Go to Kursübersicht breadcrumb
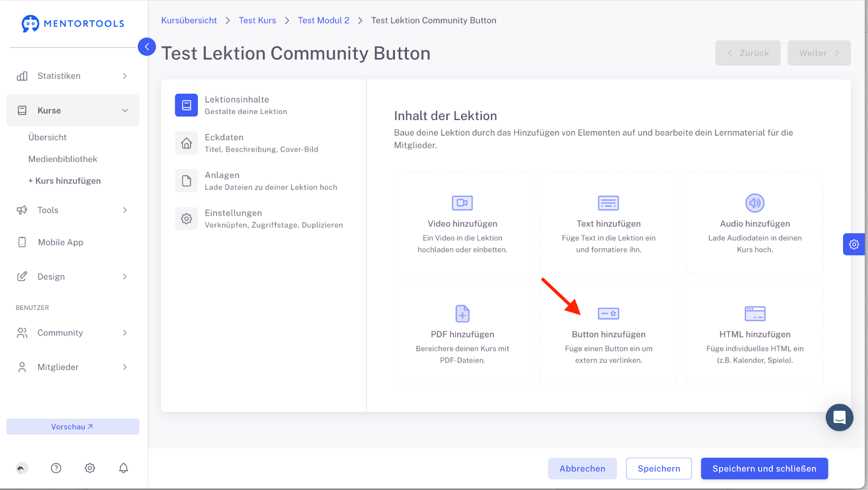Viewport: 868px width, 490px height. (x=189, y=20)
